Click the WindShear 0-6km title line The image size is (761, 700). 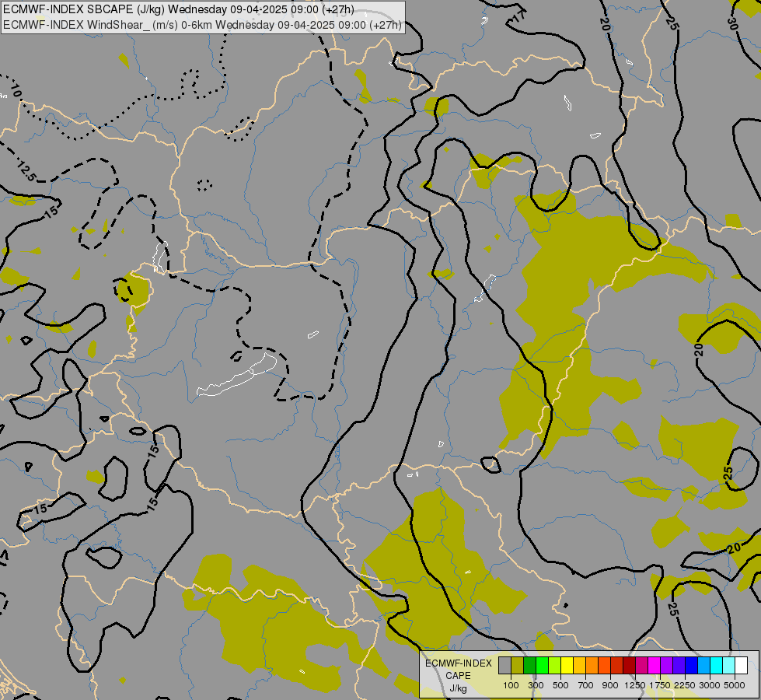(202, 25)
